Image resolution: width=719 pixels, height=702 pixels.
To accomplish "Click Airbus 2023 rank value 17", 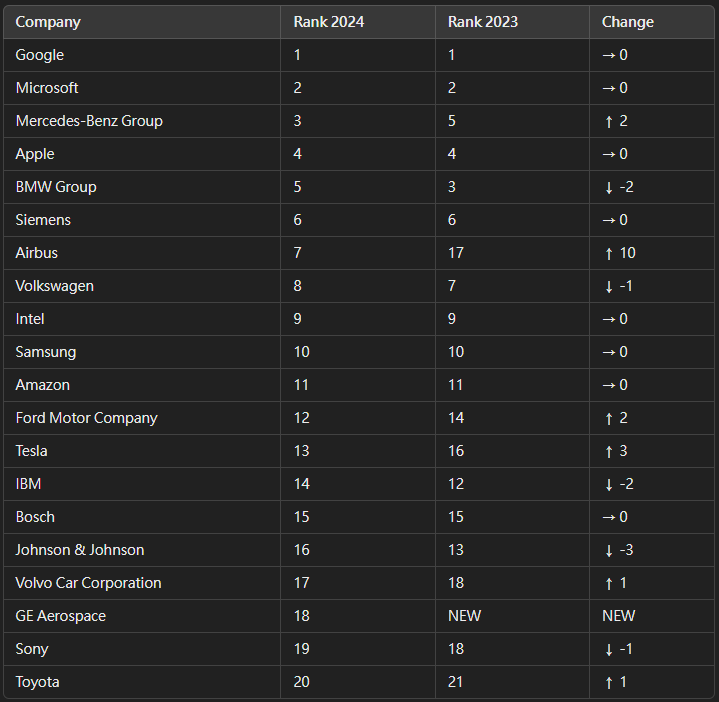I will click(x=456, y=253).
